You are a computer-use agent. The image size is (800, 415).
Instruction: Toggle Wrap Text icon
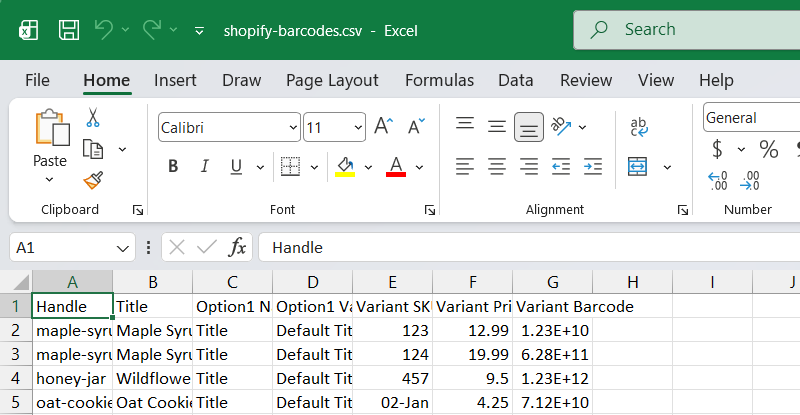coord(638,127)
